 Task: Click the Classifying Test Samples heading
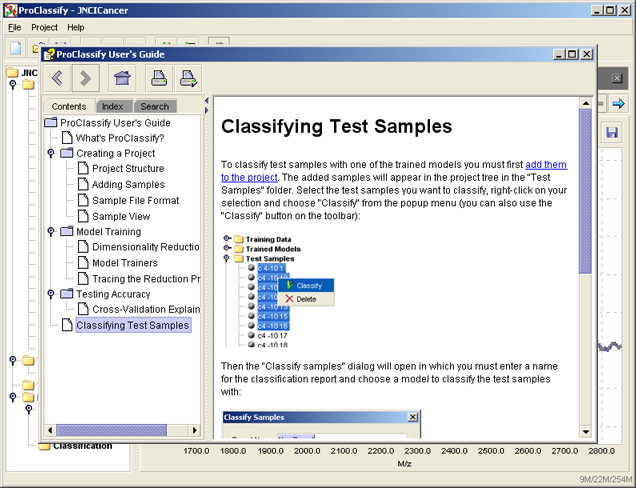336,126
